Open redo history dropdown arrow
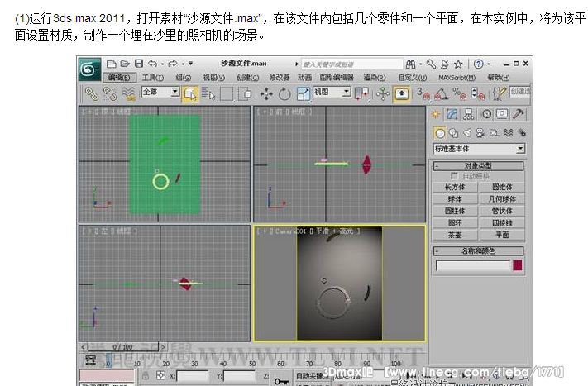This screenshot has height=386, width=588. click(x=183, y=64)
